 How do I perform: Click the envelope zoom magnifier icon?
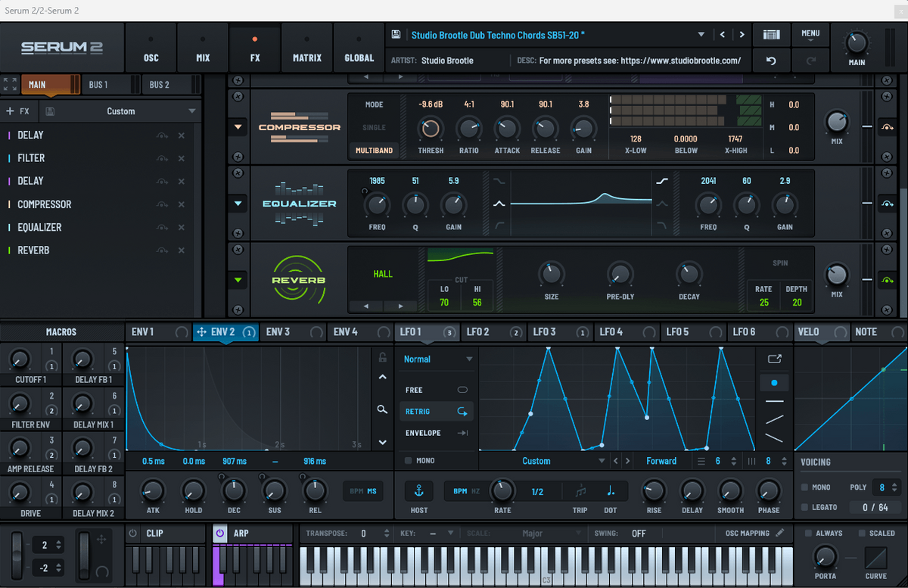click(383, 409)
